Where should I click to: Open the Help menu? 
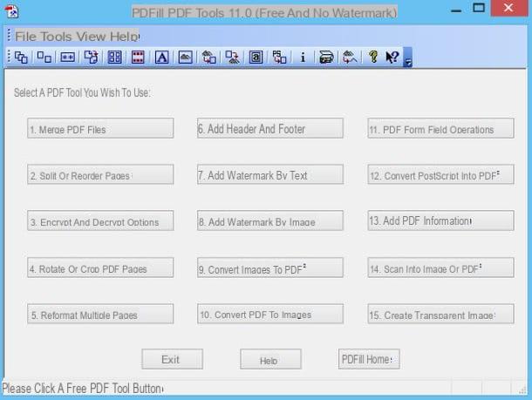click(x=124, y=37)
